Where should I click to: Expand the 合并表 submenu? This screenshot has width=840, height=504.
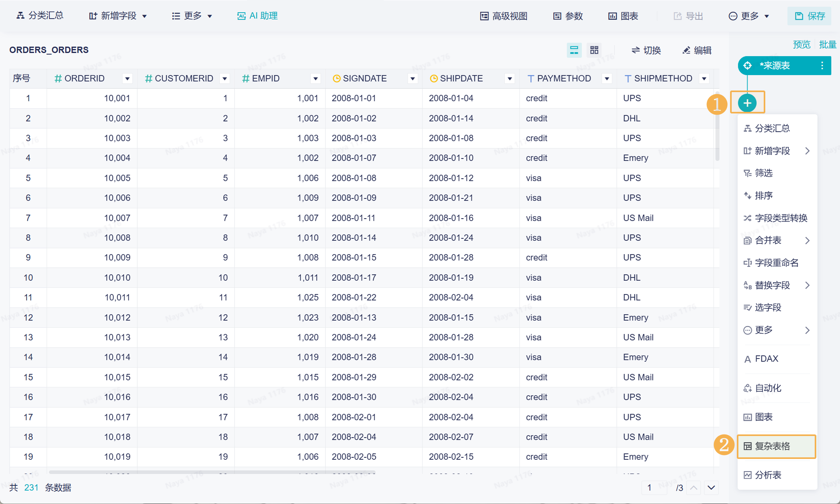[777, 240]
